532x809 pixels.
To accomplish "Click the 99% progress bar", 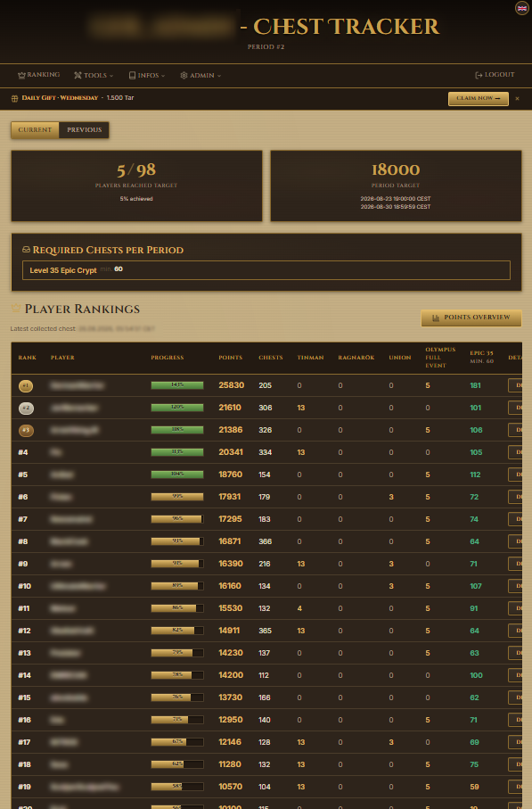I will tap(177, 497).
